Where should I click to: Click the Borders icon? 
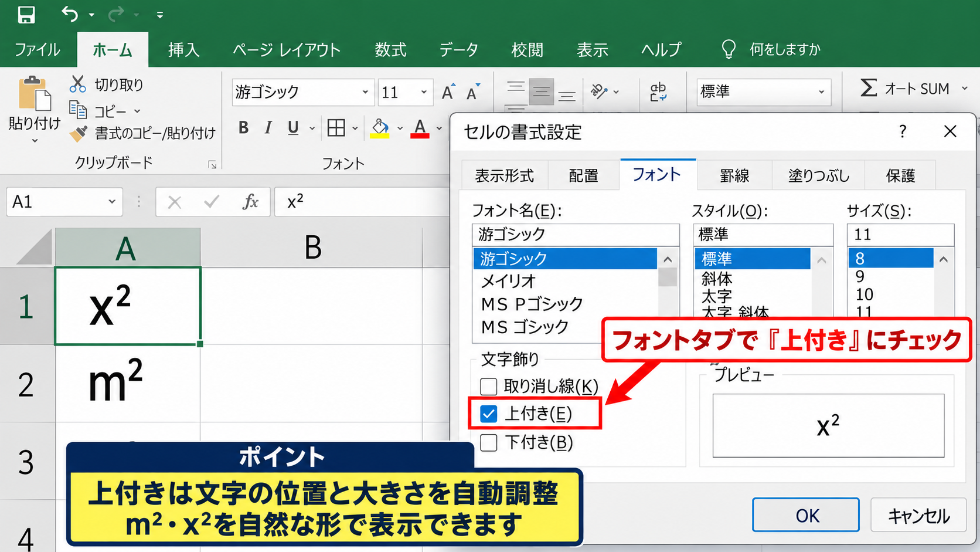[336, 128]
